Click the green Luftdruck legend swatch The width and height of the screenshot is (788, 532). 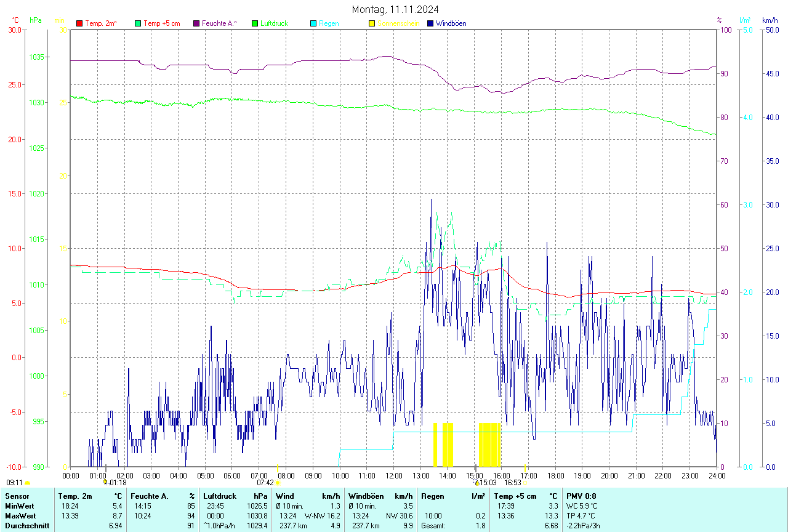[x=255, y=23]
